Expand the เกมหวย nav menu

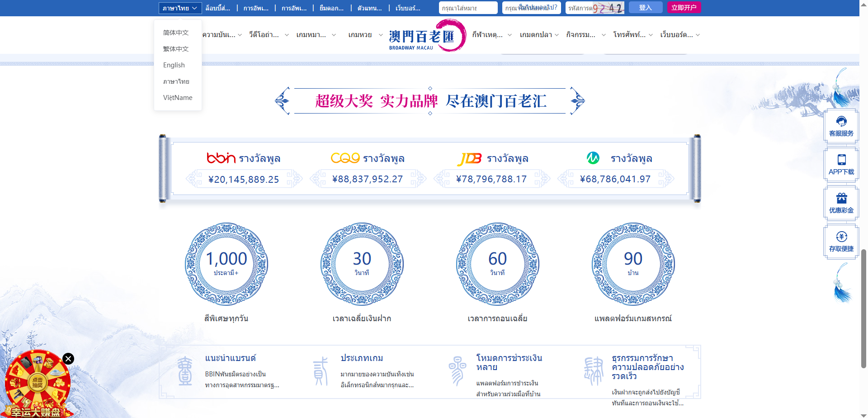[x=365, y=35]
